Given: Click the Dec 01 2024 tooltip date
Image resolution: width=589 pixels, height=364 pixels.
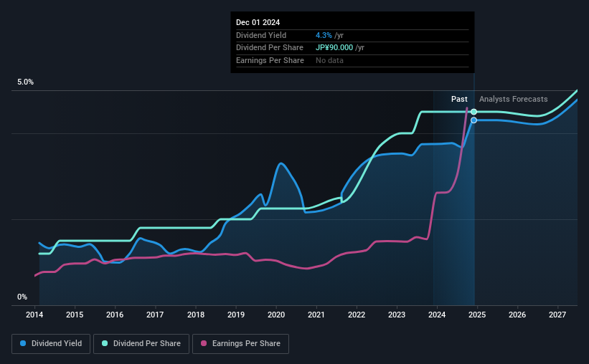Looking at the screenshot, I should point(258,22).
